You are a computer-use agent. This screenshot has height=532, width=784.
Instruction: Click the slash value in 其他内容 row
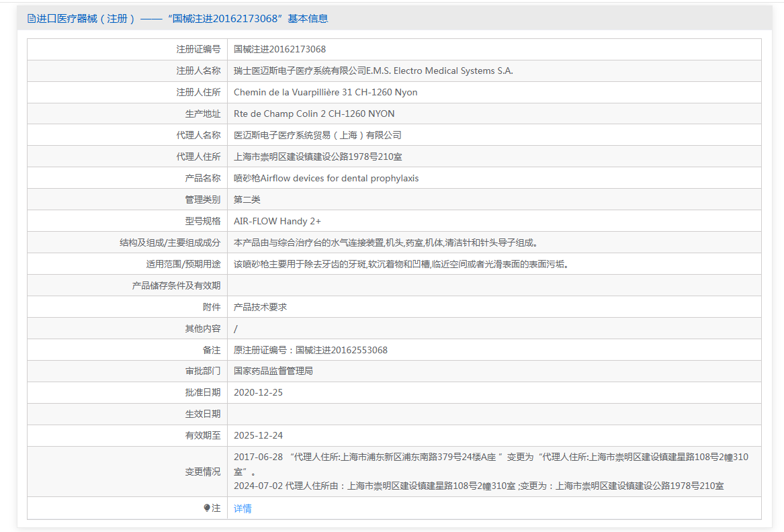coord(236,328)
